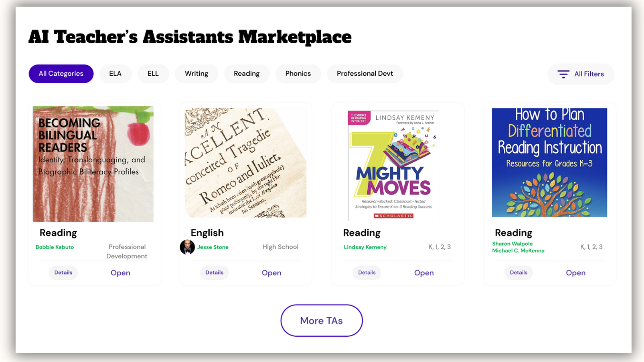Select the All Categories filter pill

(61, 74)
